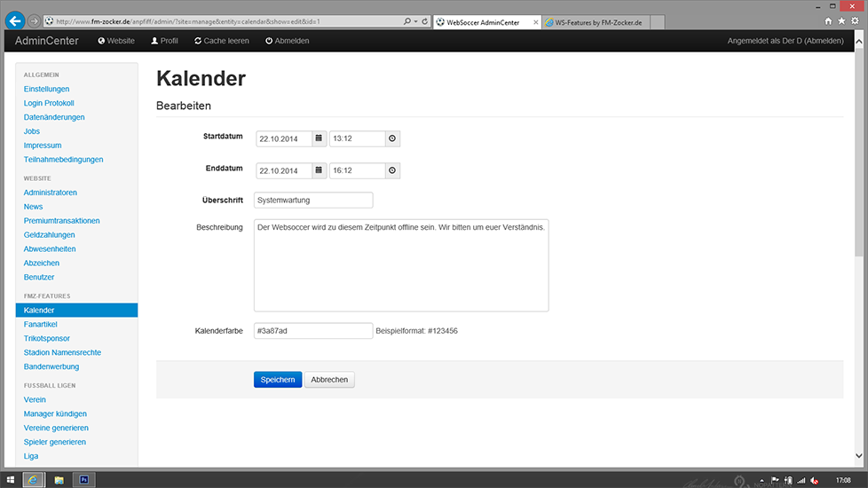Open the Profil menu item
The image size is (868, 488).
pos(164,41)
